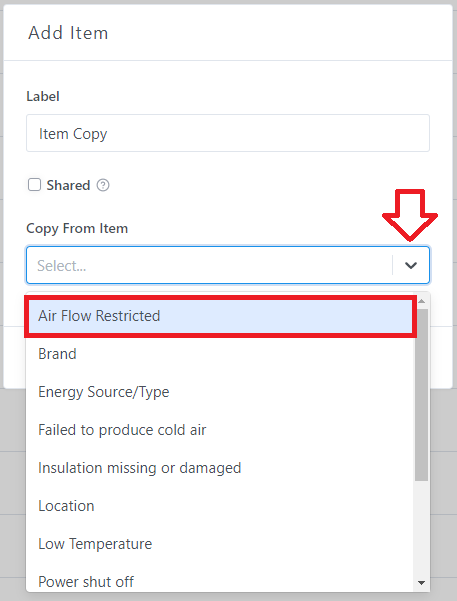Viewport: 457px width, 601px height.
Task: Click the dropdown chevron arrow icon
Action: click(x=411, y=265)
